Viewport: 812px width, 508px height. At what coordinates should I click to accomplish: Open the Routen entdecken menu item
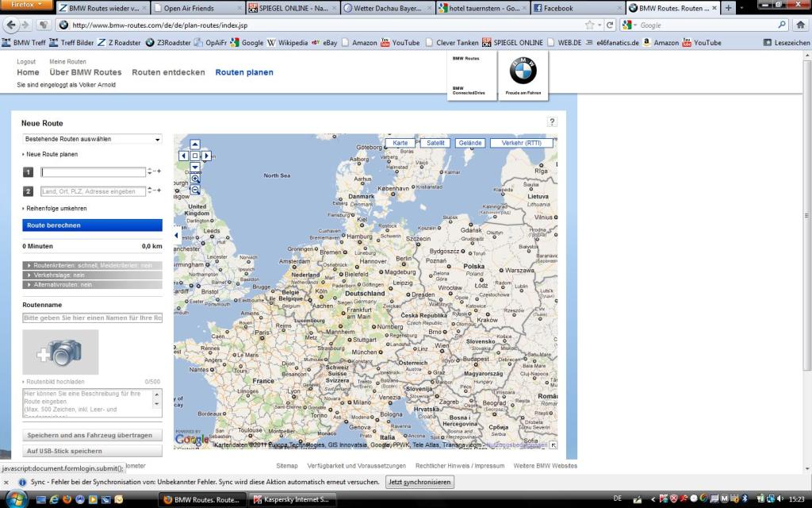(168, 72)
